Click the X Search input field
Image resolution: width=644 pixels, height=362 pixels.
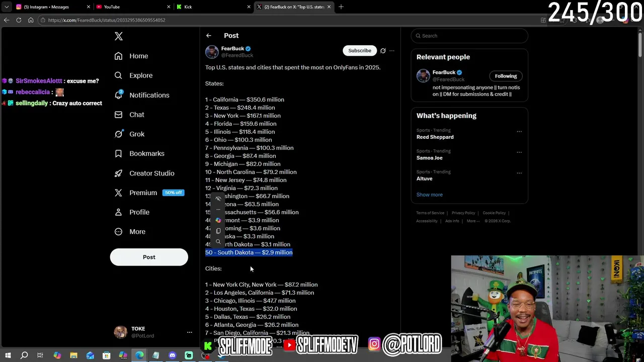(469, 36)
